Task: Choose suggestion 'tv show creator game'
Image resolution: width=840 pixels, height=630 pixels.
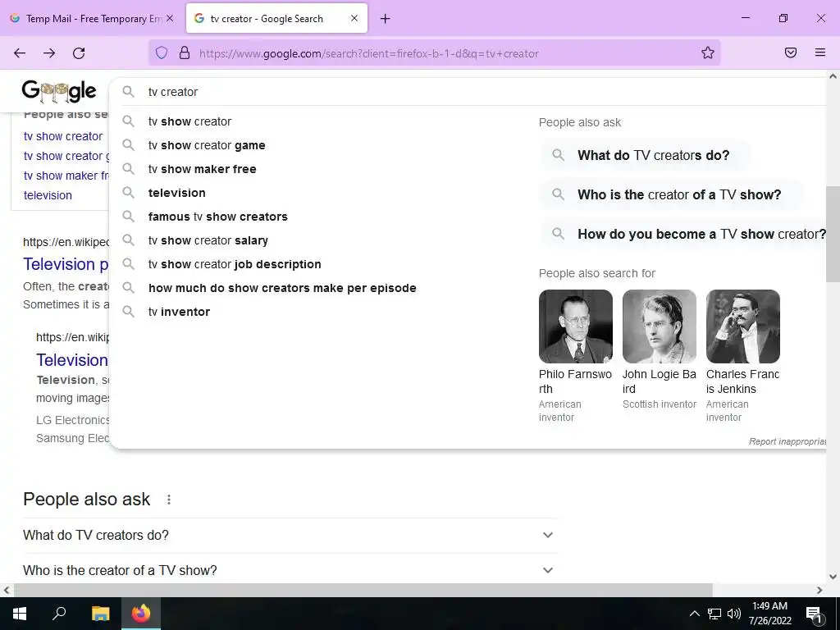Action: pos(207,145)
